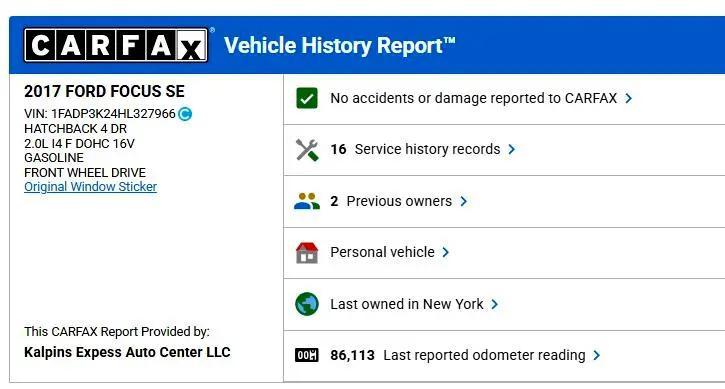
Task: Click the green checkmark no-accidents icon
Action: point(307,98)
